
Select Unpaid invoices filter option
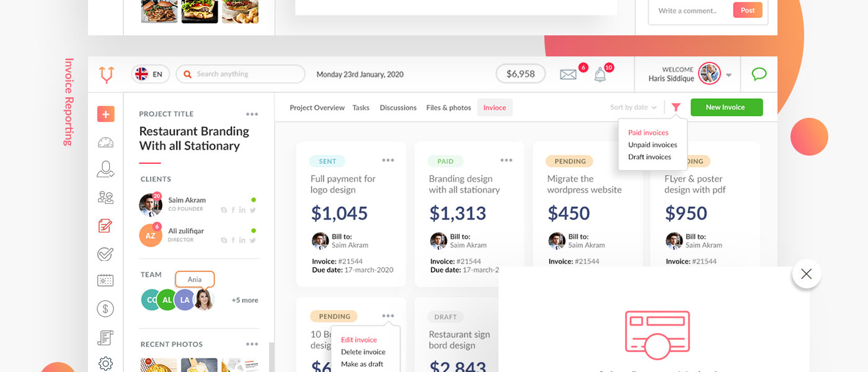tap(652, 144)
